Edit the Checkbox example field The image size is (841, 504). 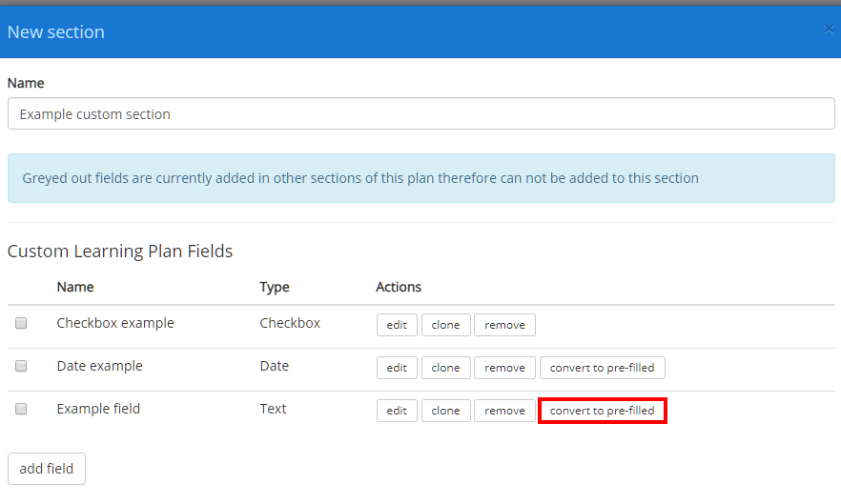[x=397, y=325]
